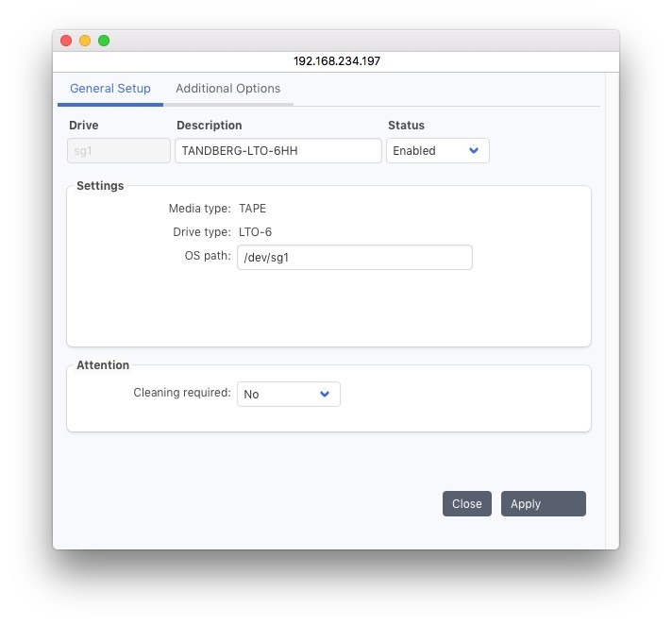Viewport: 672px width, 625px height.
Task: Click the TAPE media type value
Action: tap(252, 209)
